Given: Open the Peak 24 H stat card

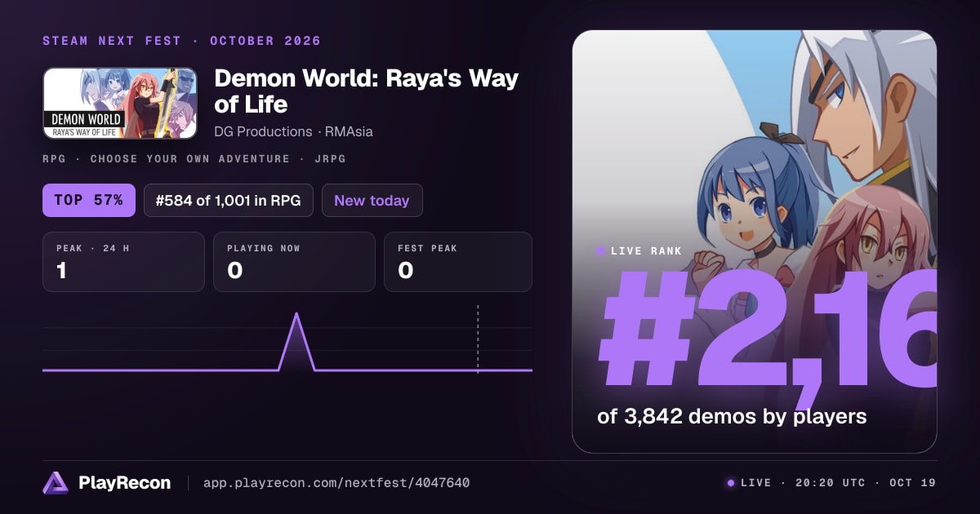Looking at the screenshot, I should [123, 262].
